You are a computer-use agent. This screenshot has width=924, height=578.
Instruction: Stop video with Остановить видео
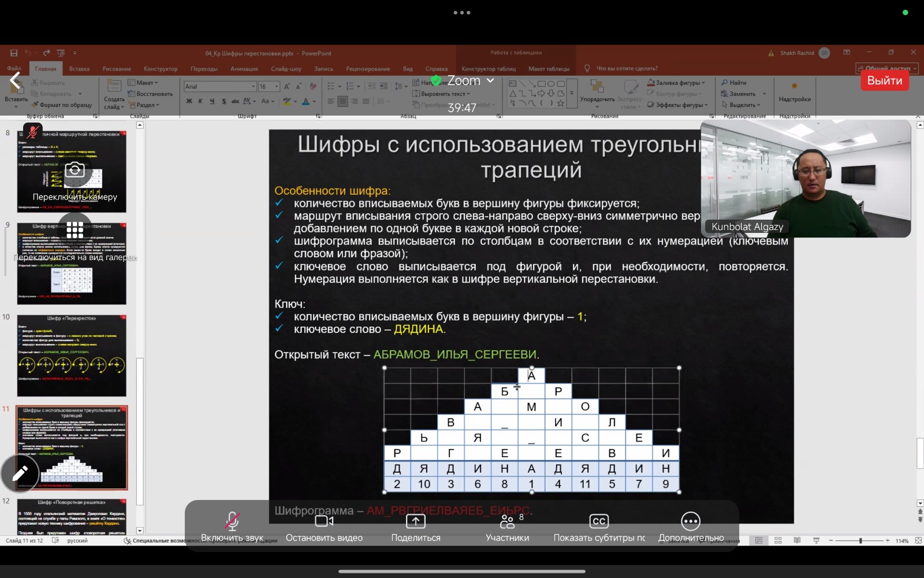click(x=324, y=521)
